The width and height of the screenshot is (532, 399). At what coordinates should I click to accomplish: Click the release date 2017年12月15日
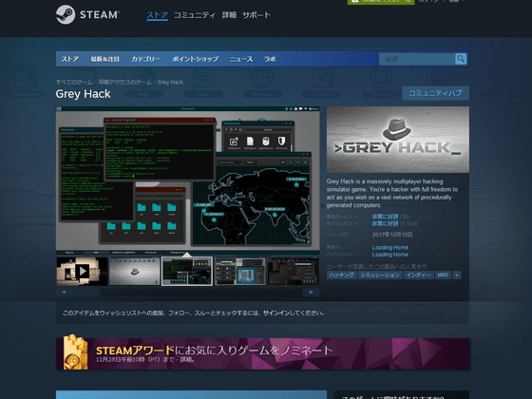(x=392, y=235)
